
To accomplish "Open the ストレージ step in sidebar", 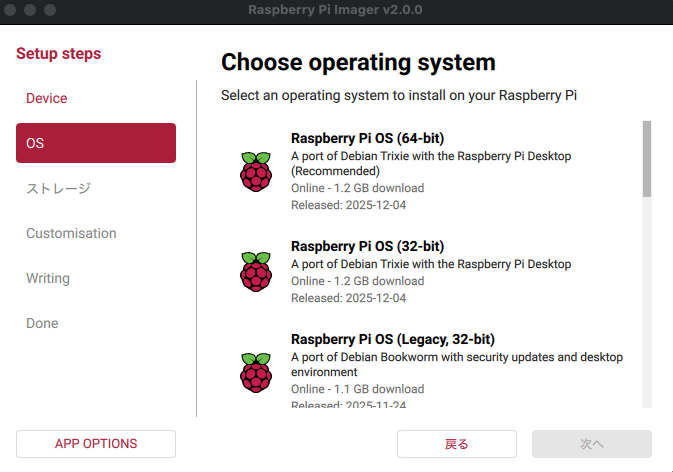I will pyautogui.click(x=58, y=188).
